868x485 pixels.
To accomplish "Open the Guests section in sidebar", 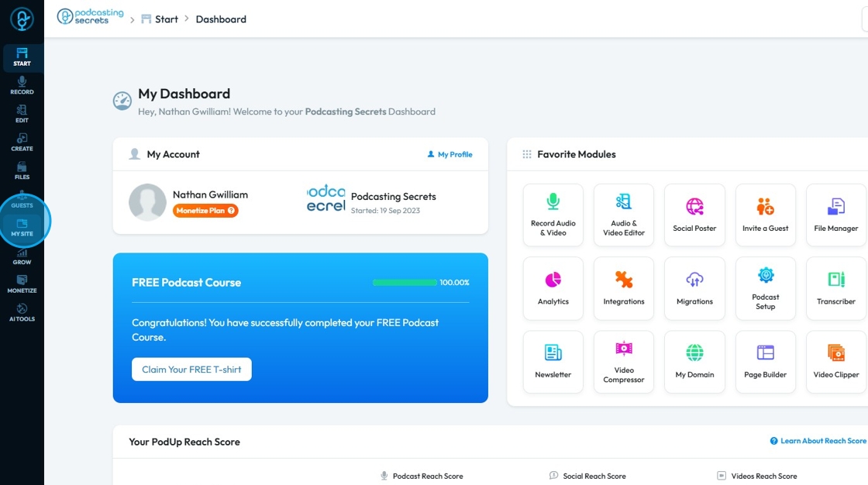I will tap(22, 199).
